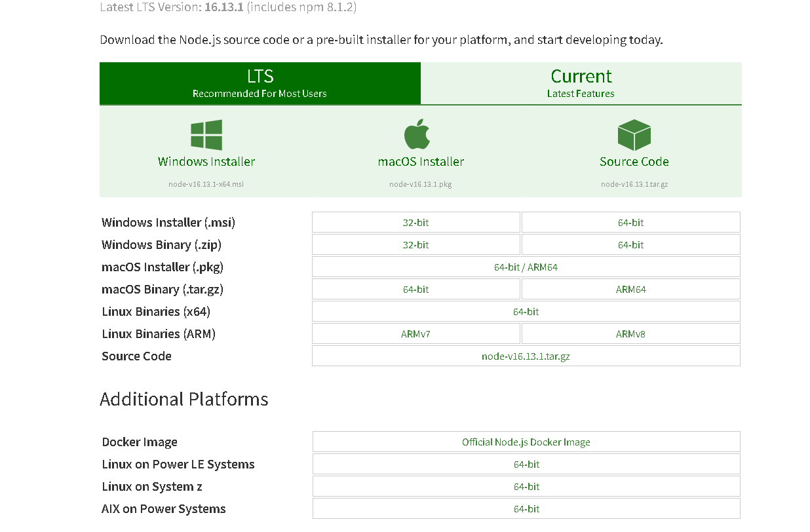Click the Linux on System z label
The height and width of the screenshot is (532, 810).
[x=152, y=487]
